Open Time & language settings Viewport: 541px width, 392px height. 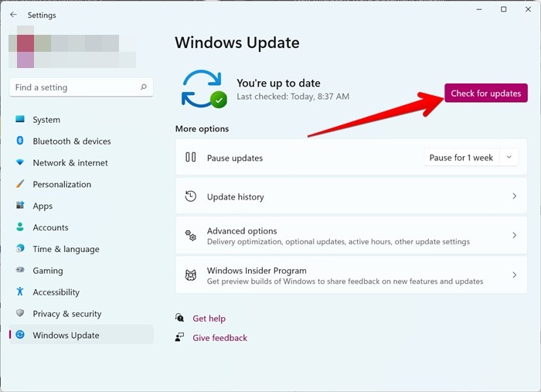[81, 248]
